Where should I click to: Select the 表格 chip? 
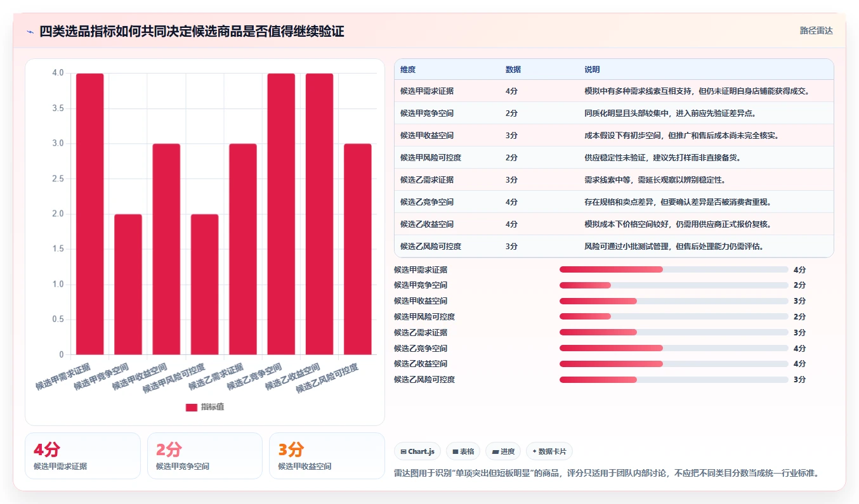pyautogui.click(x=463, y=451)
